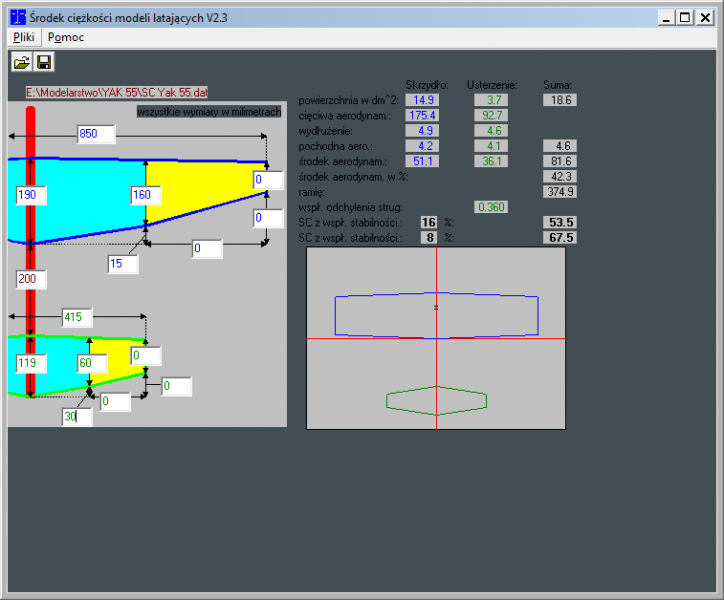
Task: Maximize the application window
Action: [x=685, y=17]
